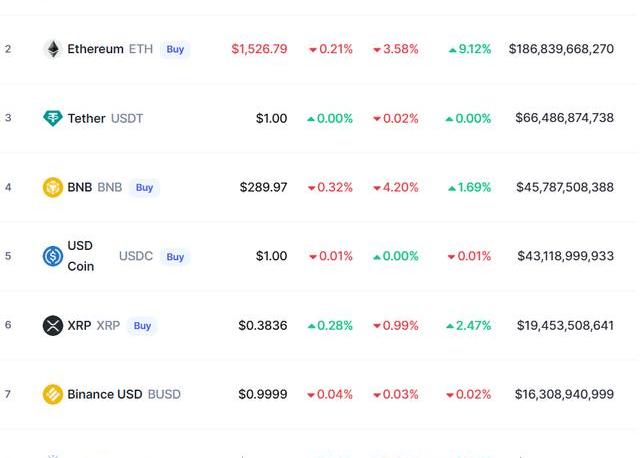Click the XRP price $0.3836
The width and height of the screenshot is (640, 458).
point(263,325)
